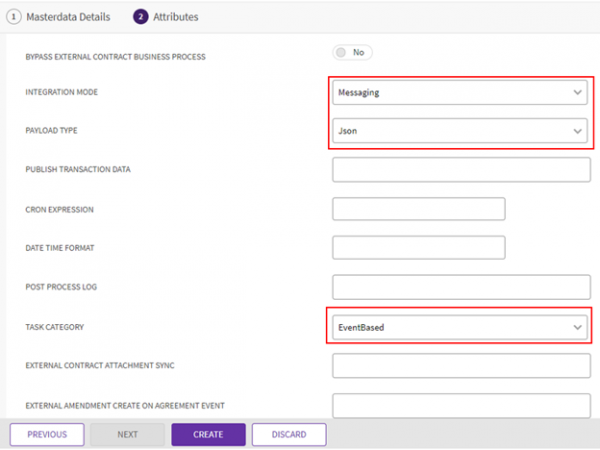Focus the Cron Expression input
The image size is (600, 450).
pyautogui.click(x=418, y=209)
